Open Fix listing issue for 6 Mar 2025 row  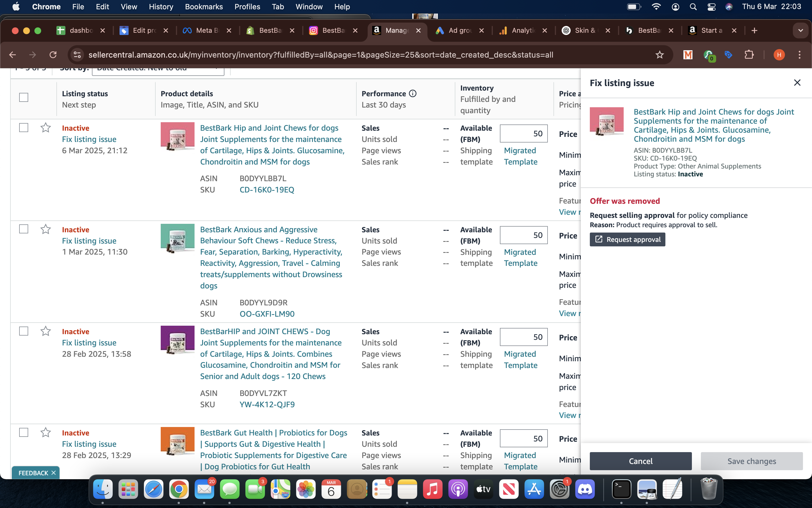89,139
